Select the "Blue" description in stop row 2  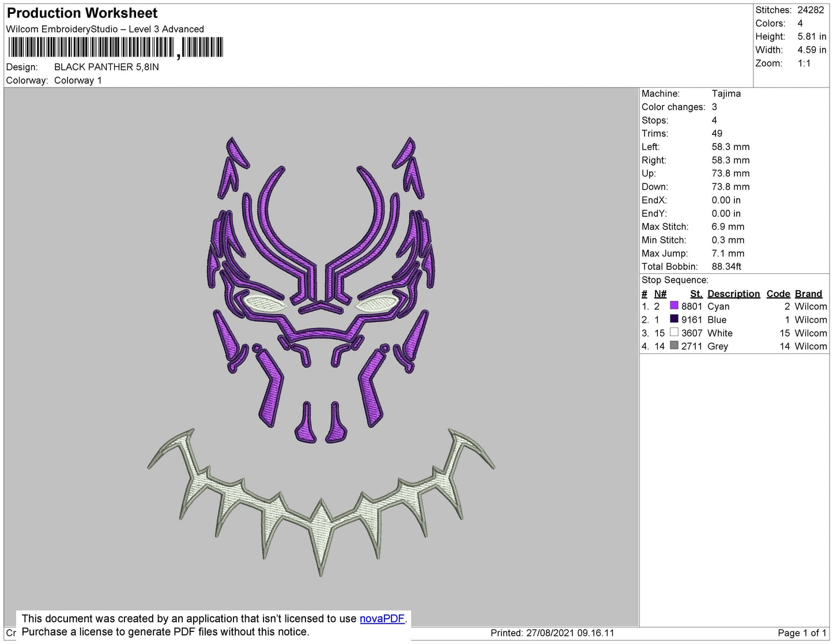[717, 320]
